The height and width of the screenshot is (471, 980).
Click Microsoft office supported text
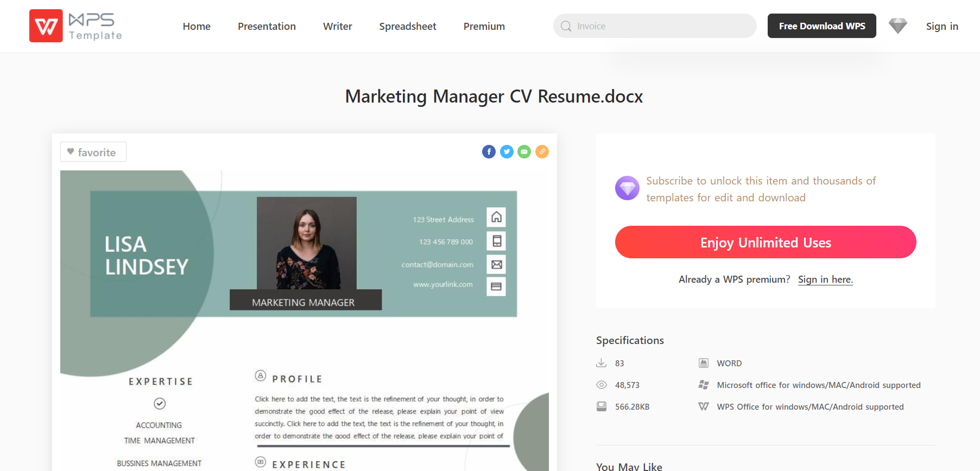click(x=819, y=385)
